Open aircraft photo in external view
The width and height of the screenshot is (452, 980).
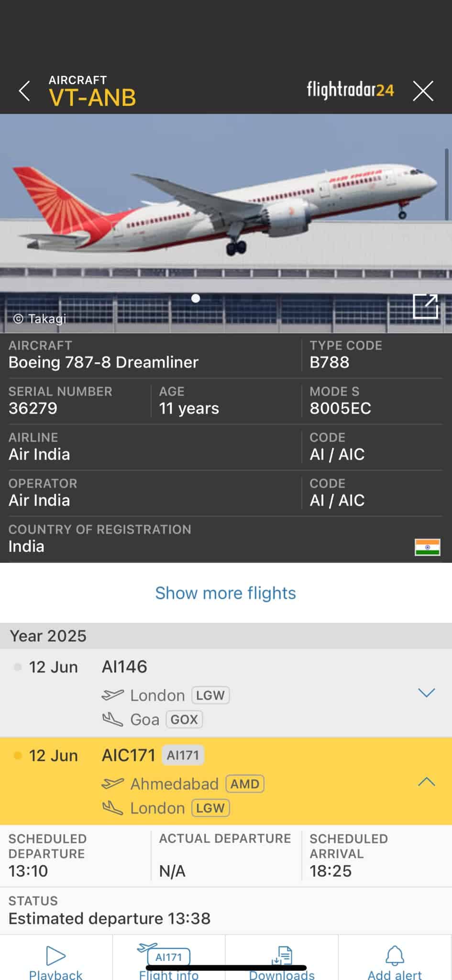425,306
